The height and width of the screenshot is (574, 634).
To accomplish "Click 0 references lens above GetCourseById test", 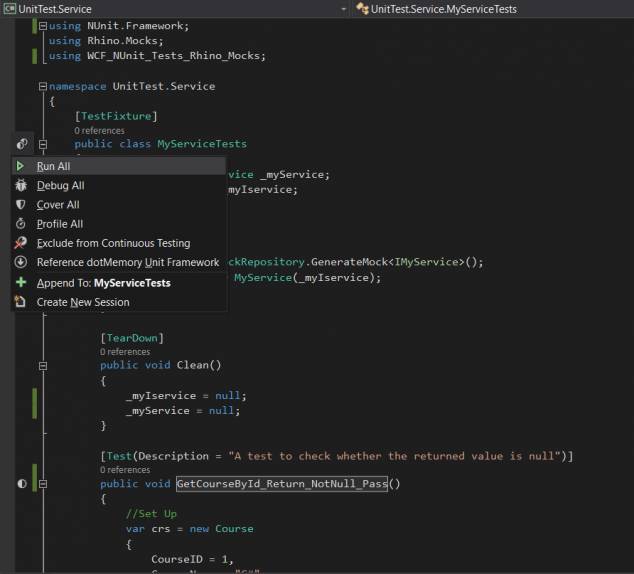I will click(x=125, y=470).
